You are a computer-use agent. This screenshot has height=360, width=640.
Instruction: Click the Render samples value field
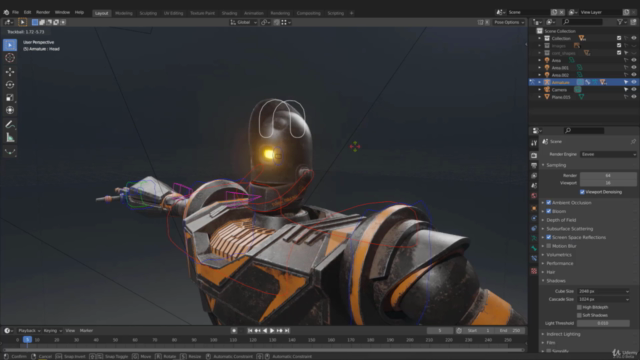pyautogui.click(x=608, y=176)
